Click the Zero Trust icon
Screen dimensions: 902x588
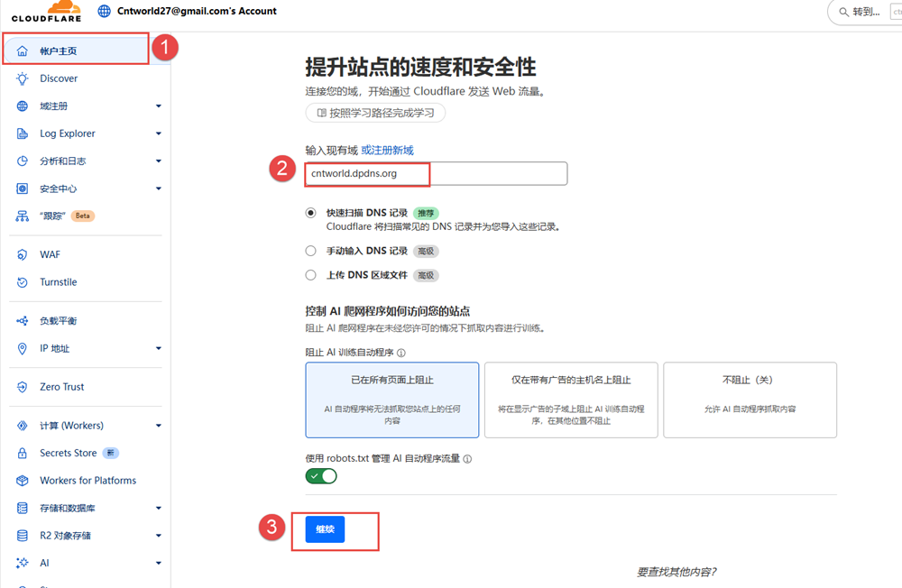(22, 387)
